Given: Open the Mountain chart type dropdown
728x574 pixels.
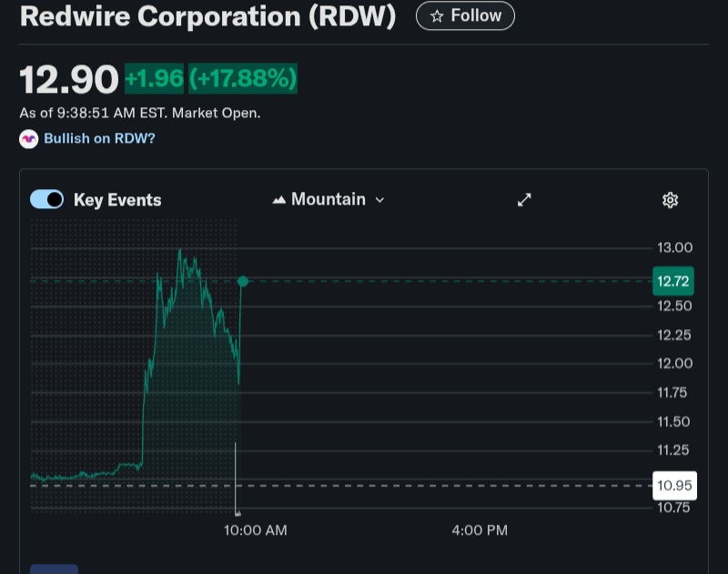Looking at the screenshot, I should click(x=329, y=199).
